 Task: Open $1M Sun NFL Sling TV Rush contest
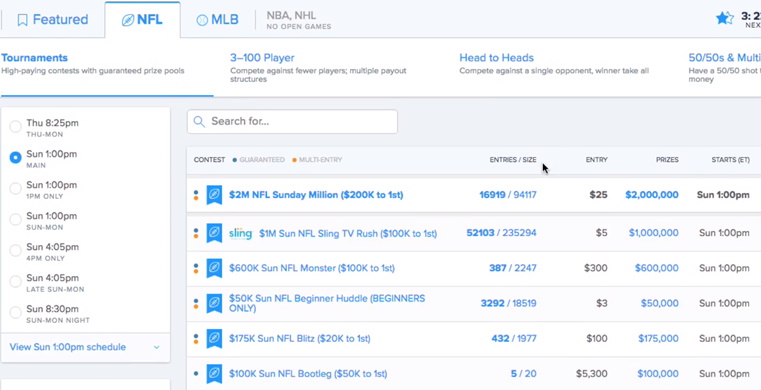point(348,233)
